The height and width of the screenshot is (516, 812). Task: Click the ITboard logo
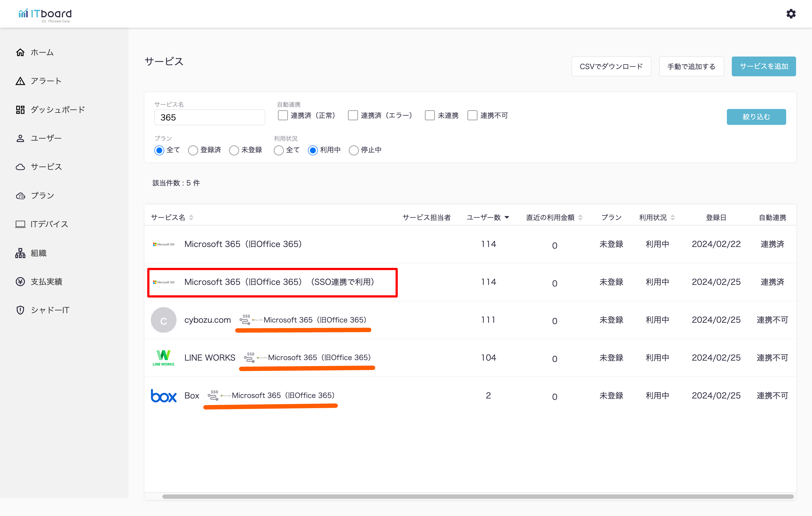45,14
